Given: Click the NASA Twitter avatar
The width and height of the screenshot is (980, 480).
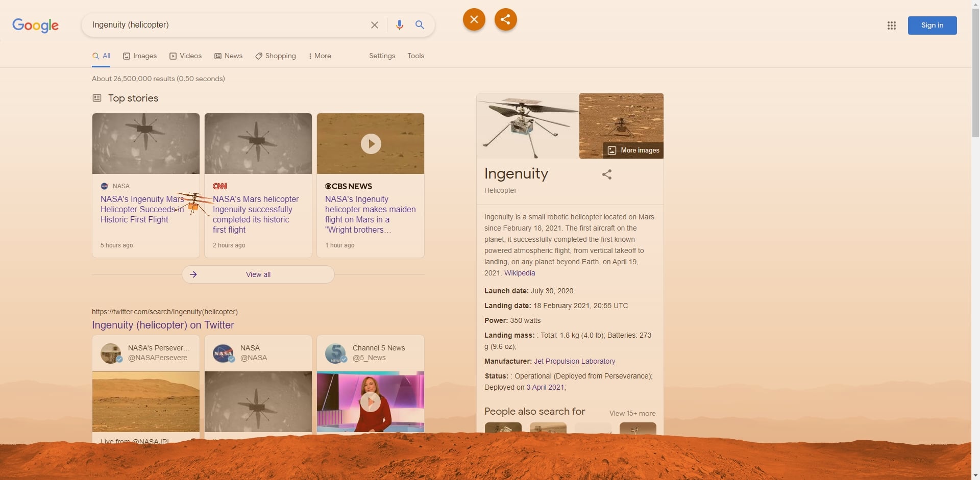Looking at the screenshot, I should 223,353.
